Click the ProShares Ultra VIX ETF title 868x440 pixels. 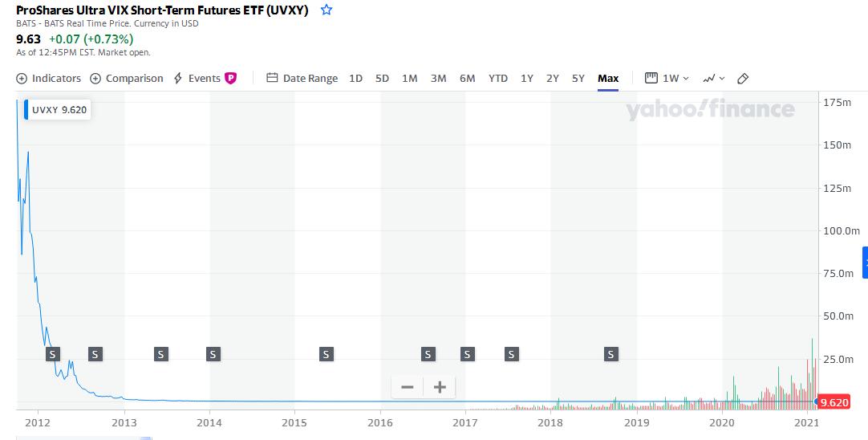[162, 10]
